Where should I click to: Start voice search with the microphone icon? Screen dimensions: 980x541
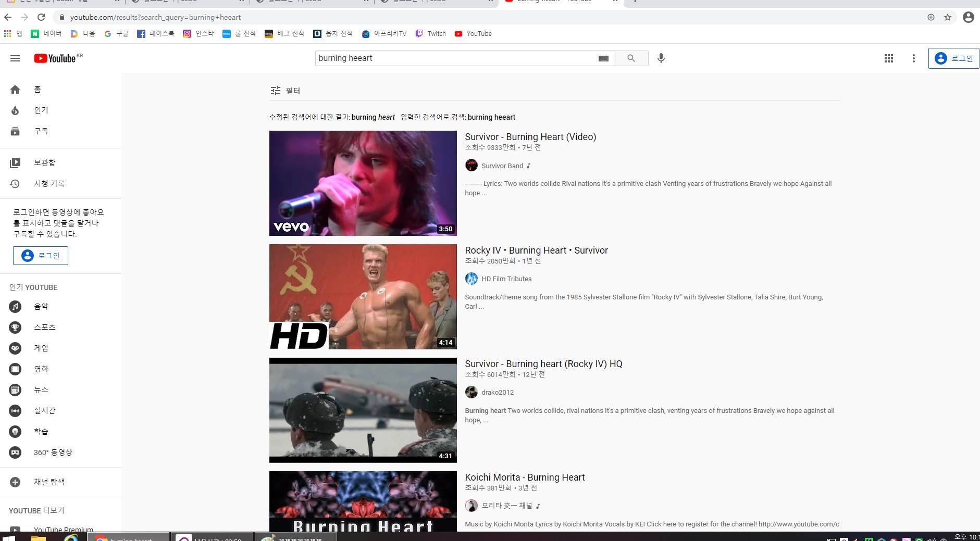[x=661, y=58]
